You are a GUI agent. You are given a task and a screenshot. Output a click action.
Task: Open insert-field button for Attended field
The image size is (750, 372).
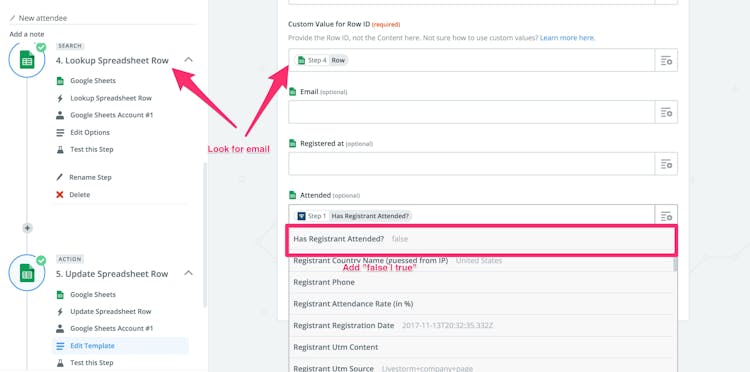(x=666, y=216)
